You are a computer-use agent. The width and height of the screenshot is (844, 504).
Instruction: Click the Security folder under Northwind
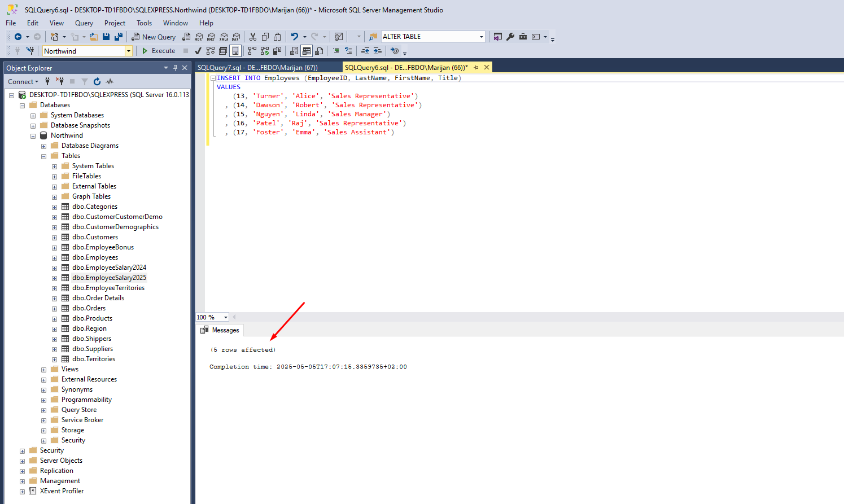click(x=73, y=440)
